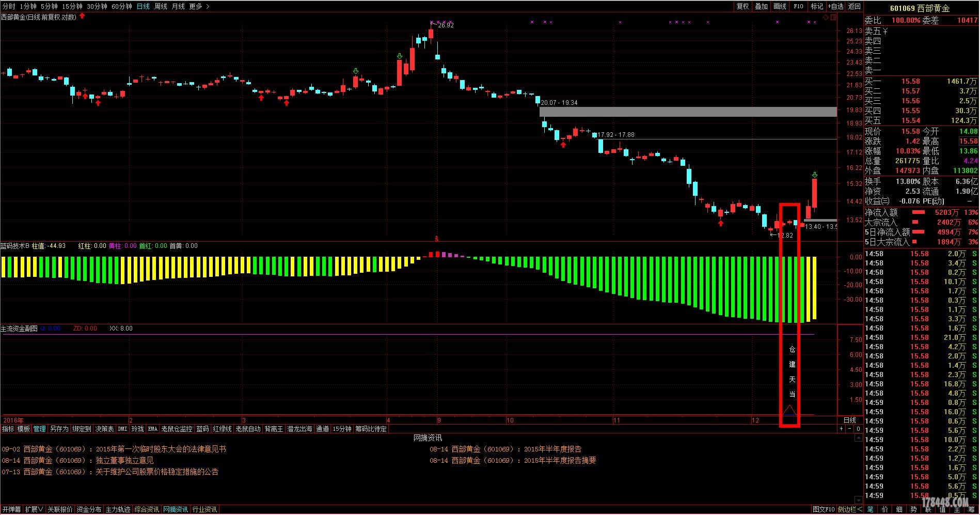Switch to the 1分钟 period
Screen dimensions: 980x515
28,6
